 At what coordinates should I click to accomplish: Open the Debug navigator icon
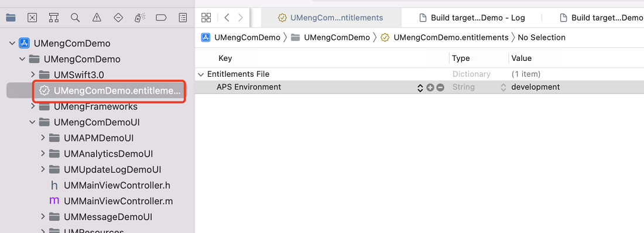tap(140, 17)
